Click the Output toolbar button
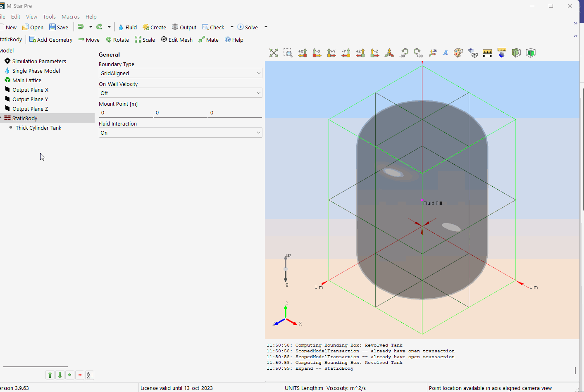 184,27
